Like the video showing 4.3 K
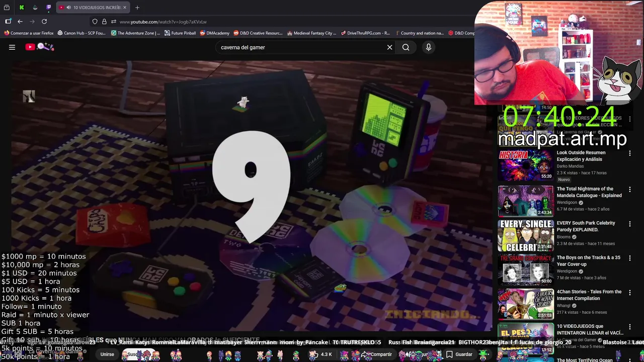This screenshot has height=362, width=644. (321, 354)
